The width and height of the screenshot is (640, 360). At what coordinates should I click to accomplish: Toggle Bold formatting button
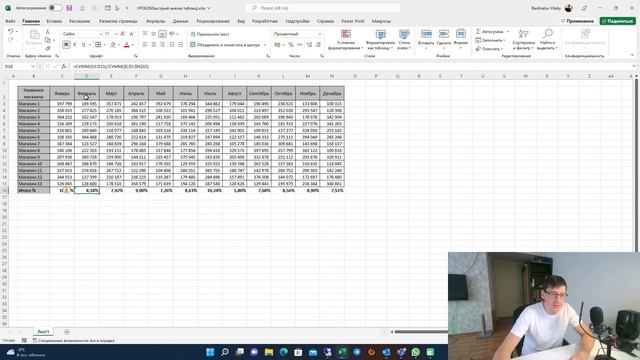(66, 44)
